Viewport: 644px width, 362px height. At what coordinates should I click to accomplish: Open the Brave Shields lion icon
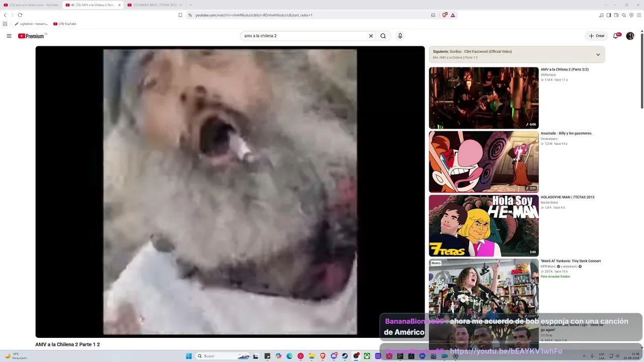pos(444,15)
